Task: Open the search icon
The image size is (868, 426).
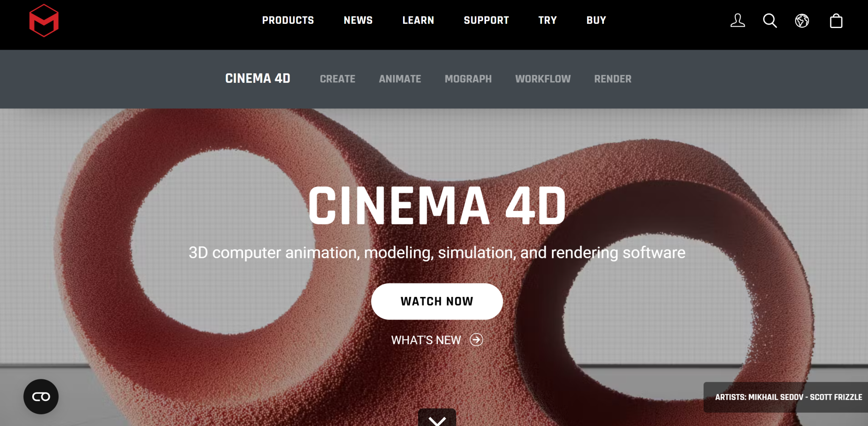Action: [x=770, y=21]
